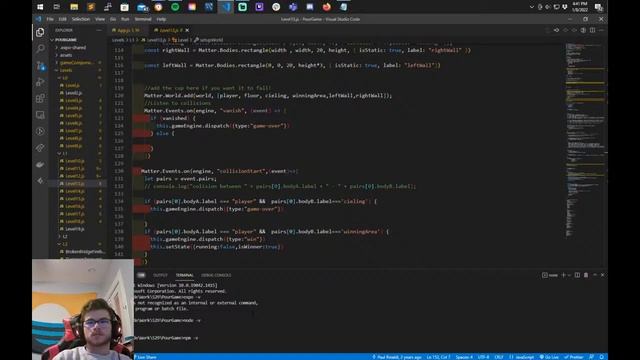This screenshot has width=640, height=360.
Task: Open the File menu
Action: click(x=50, y=19)
